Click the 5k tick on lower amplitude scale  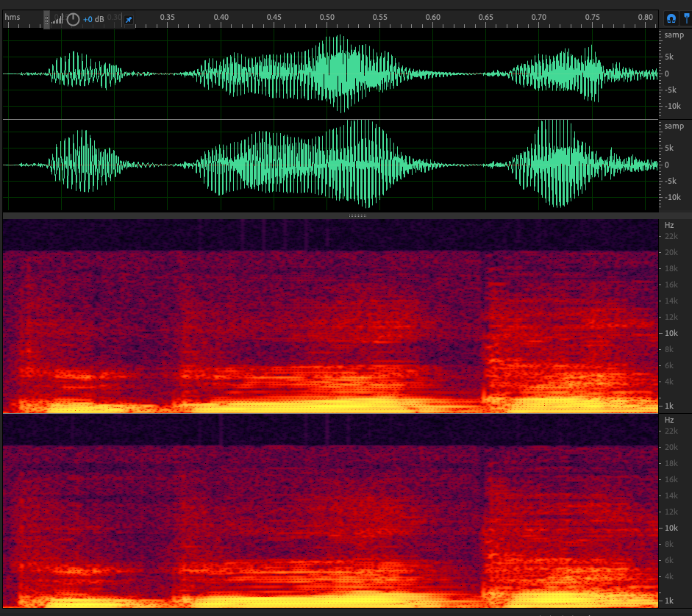(x=671, y=148)
